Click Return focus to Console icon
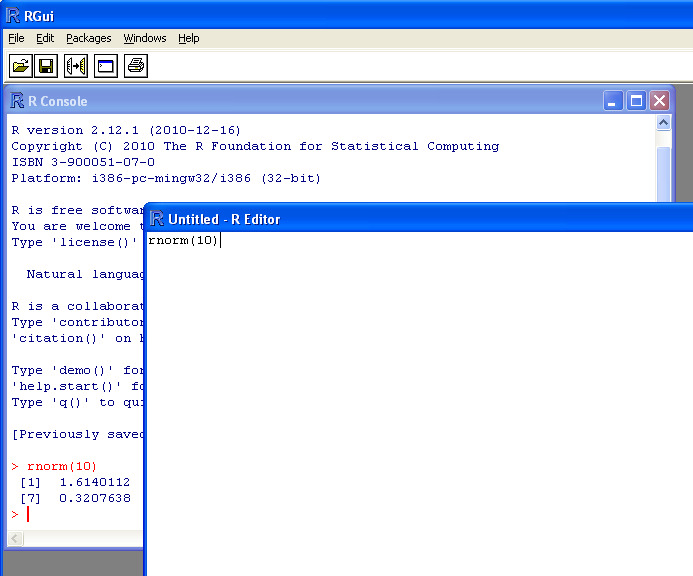Image resolution: width=693 pixels, height=576 pixels. pyautogui.click(x=105, y=66)
